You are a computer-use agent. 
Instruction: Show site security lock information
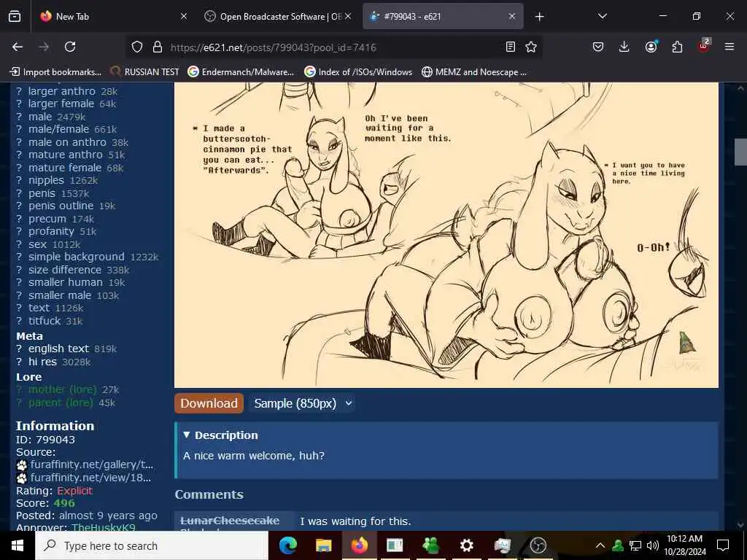[158, 47]
